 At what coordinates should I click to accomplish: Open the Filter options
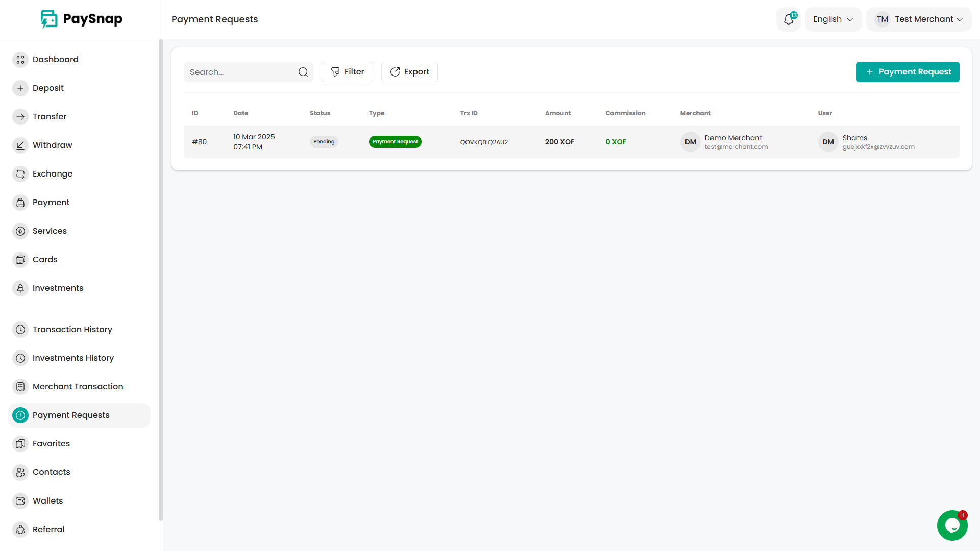coord(347,72)
